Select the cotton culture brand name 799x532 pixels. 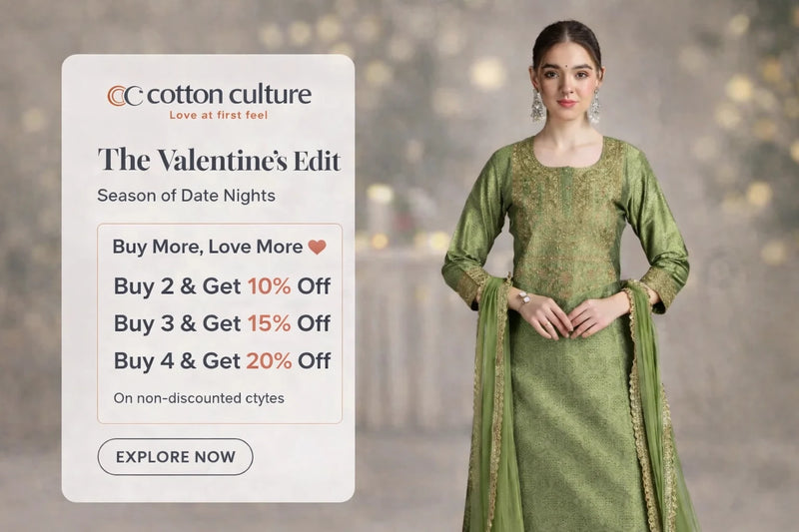[229, 95]
